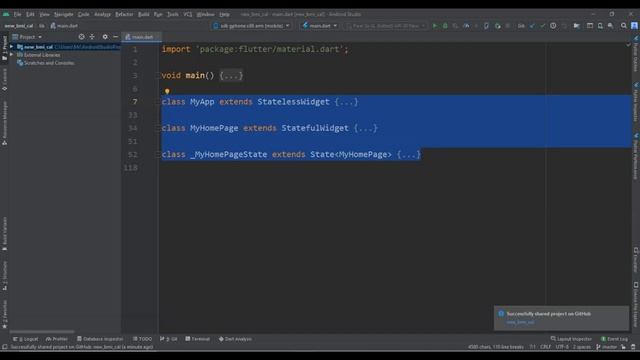Show Git history clock icon

click(x=553, y=26)
